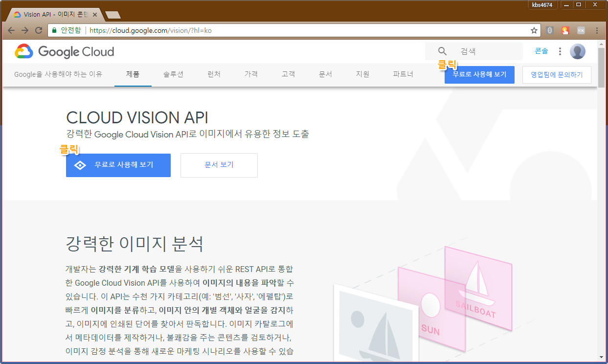Click the Google Cloud logo

(x=64, y=51)
